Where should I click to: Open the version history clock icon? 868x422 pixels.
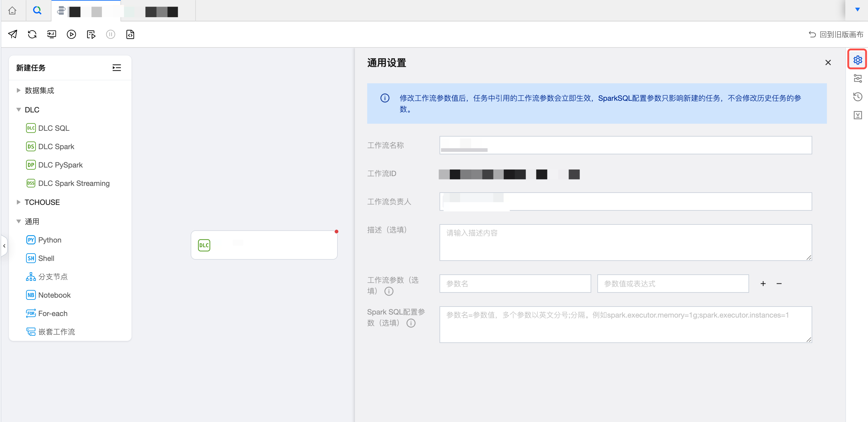coord(857,97)
